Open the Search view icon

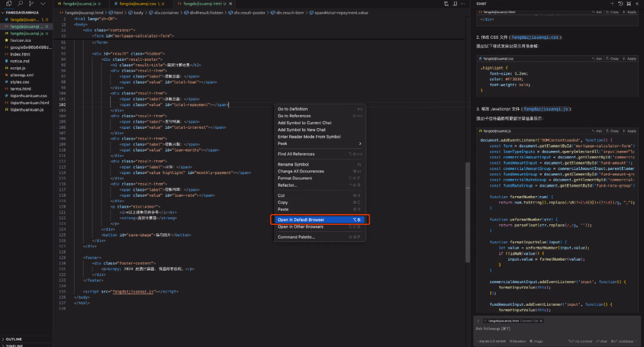[x=20, y=4]
